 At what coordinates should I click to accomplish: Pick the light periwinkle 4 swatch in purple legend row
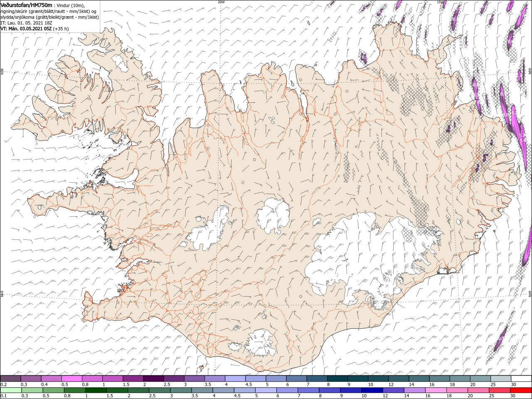coord(235,379)
